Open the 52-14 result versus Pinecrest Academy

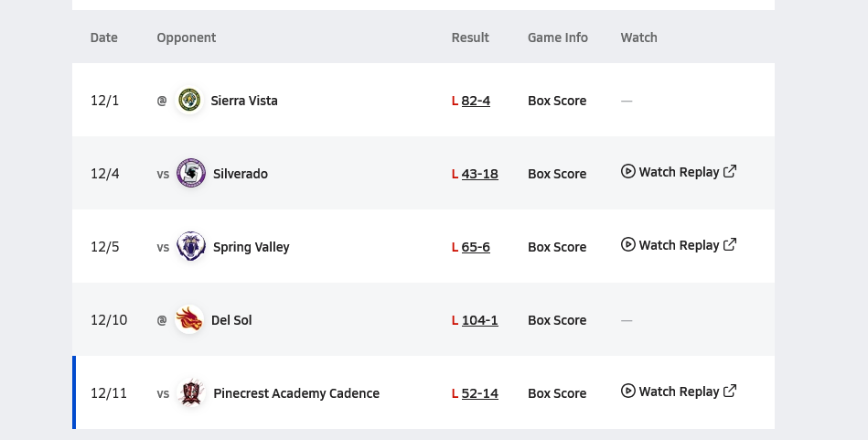point(480,393)
